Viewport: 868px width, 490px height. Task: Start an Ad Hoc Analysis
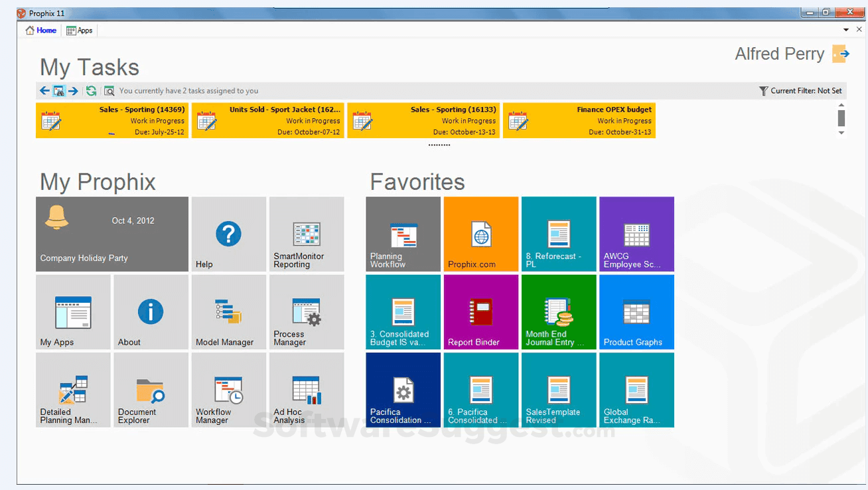pyautogui.click(x=306, y=390)
